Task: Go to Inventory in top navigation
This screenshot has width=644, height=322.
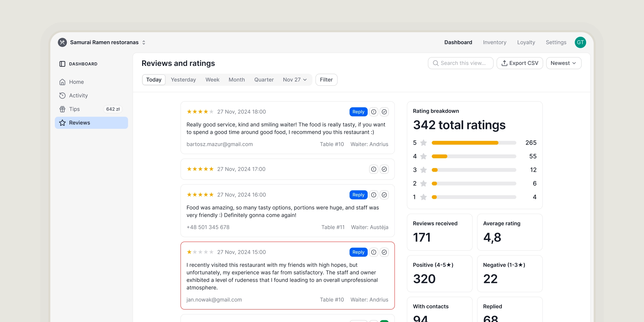Action: point(494,42)
